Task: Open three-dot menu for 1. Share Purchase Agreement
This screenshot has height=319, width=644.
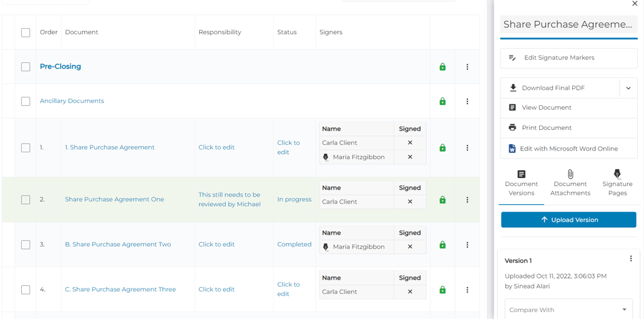Action: (x=467, y=147)
